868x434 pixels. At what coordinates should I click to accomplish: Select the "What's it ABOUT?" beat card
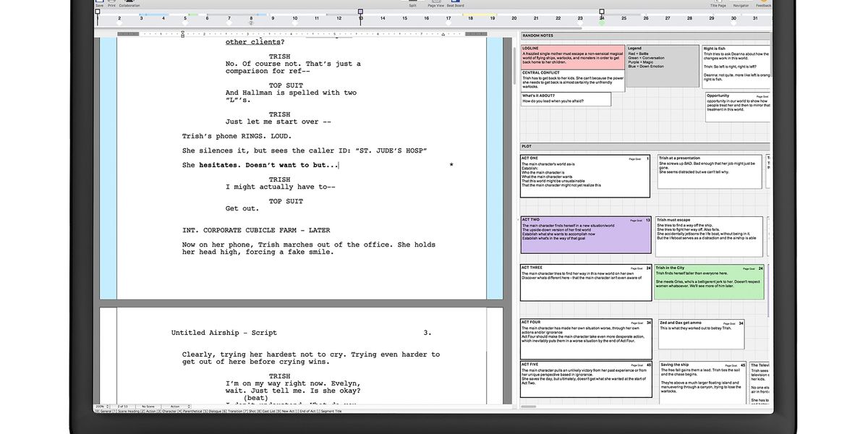coord(566,99)
